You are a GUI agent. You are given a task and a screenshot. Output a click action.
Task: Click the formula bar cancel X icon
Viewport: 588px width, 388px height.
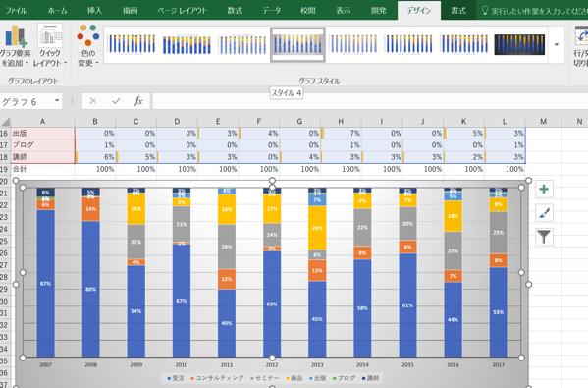pyautogui.click(x=93, y=101)
